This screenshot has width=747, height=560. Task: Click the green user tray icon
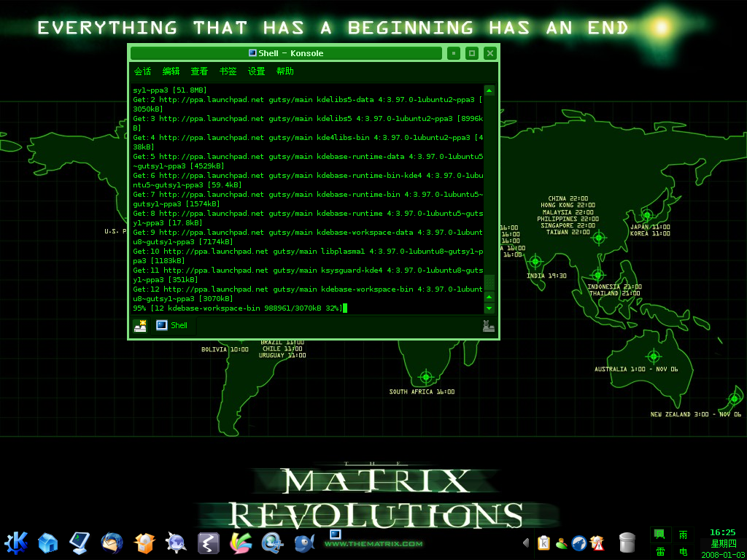562,542
